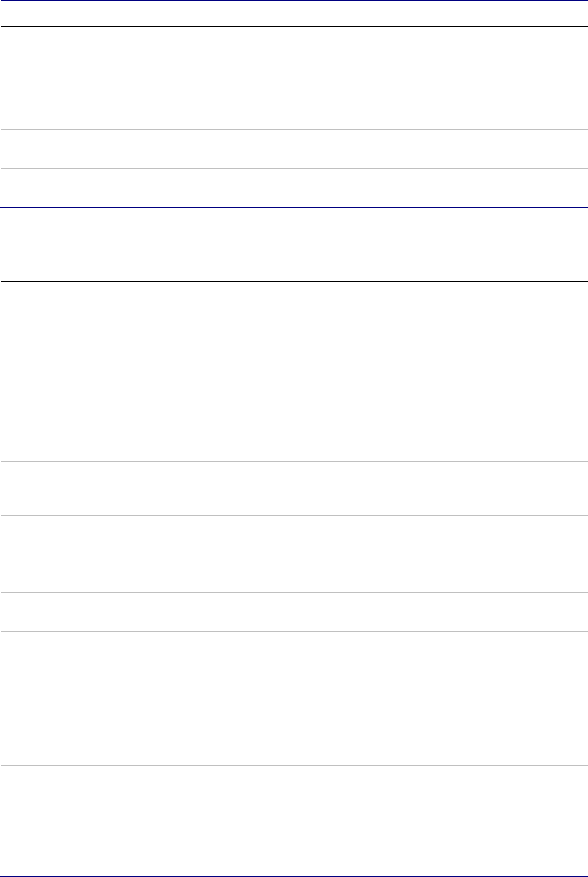
Task: Click the narrow fourth body row of lower table
Action: click(294, 612)
